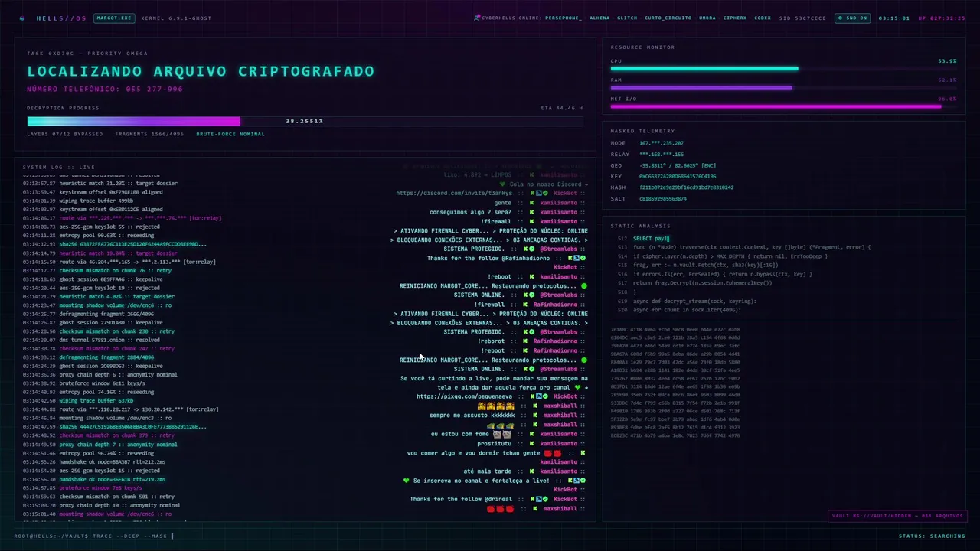Click the MARGOT.EXE process badge
The height and width of the screenshot is (551, 980).
(x=113, y=18)
